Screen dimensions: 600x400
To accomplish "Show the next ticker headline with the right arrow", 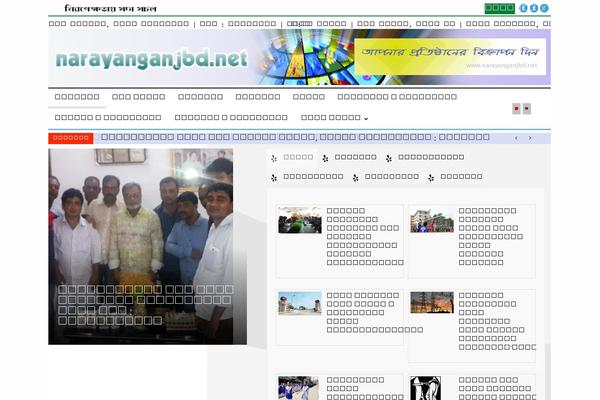I will pyautogui.click(x=530, y=138).
